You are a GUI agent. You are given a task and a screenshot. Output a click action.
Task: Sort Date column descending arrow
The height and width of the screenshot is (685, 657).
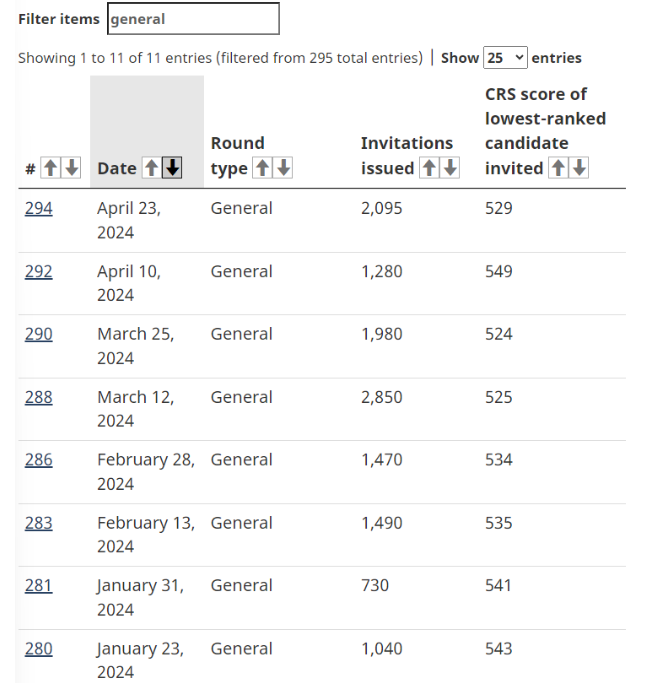click(172, 169)
